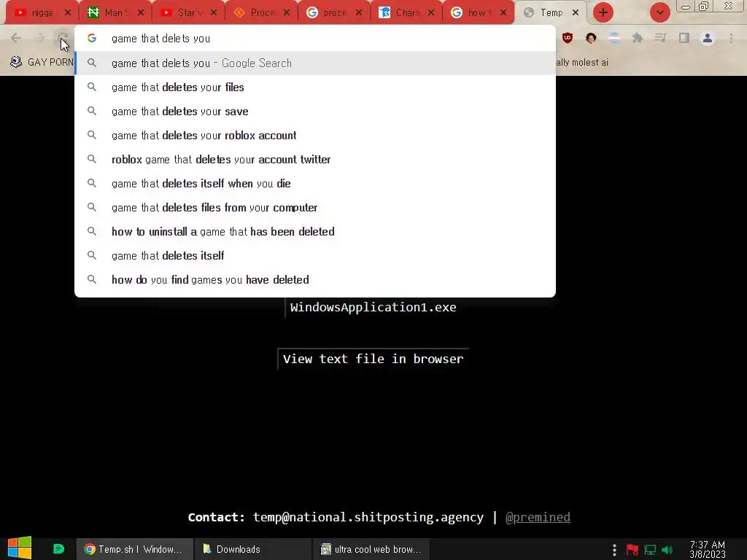
Task: Select suggestion 'game that deletes your files'
Action: (x=315, y=87)
